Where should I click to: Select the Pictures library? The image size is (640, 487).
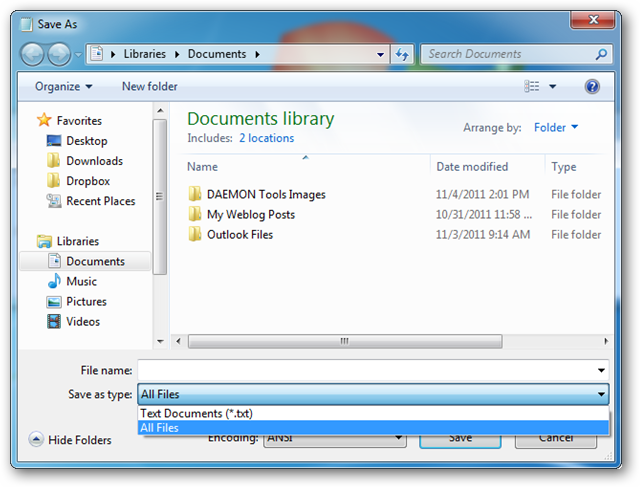(87, 301)
